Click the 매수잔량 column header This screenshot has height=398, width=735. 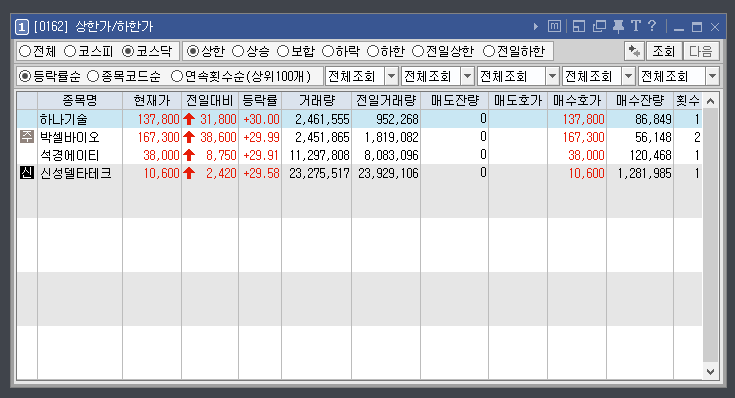(640, 101)
